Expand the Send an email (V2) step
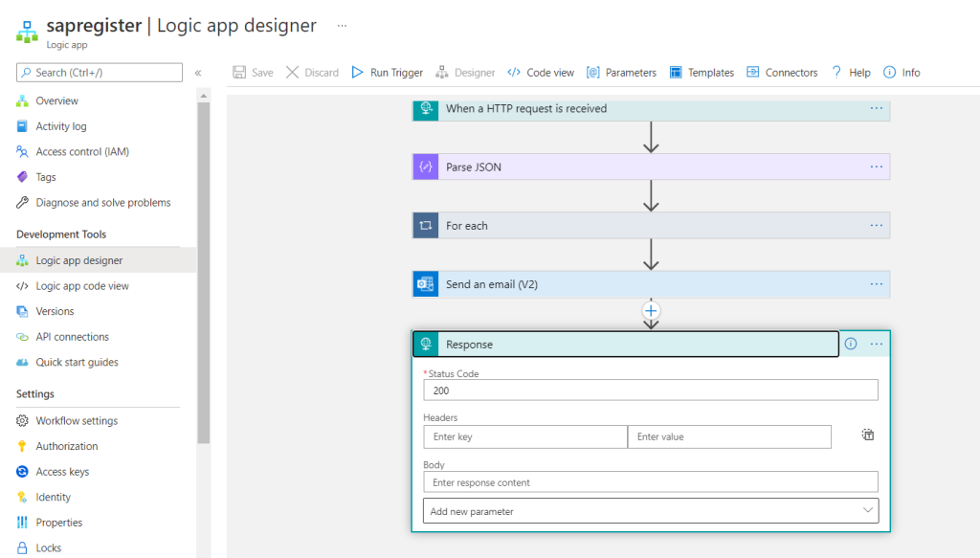The height and width of the screenshot is (558, 980). [651, 284]
